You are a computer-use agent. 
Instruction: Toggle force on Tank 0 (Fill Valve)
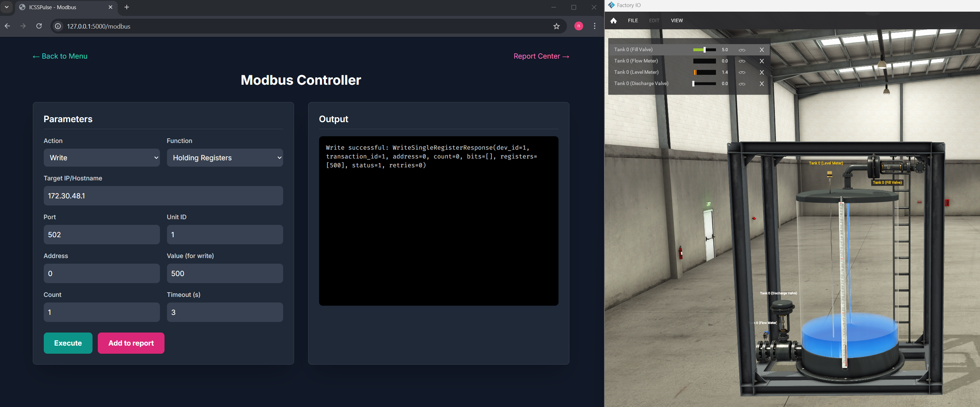[742, 50]
